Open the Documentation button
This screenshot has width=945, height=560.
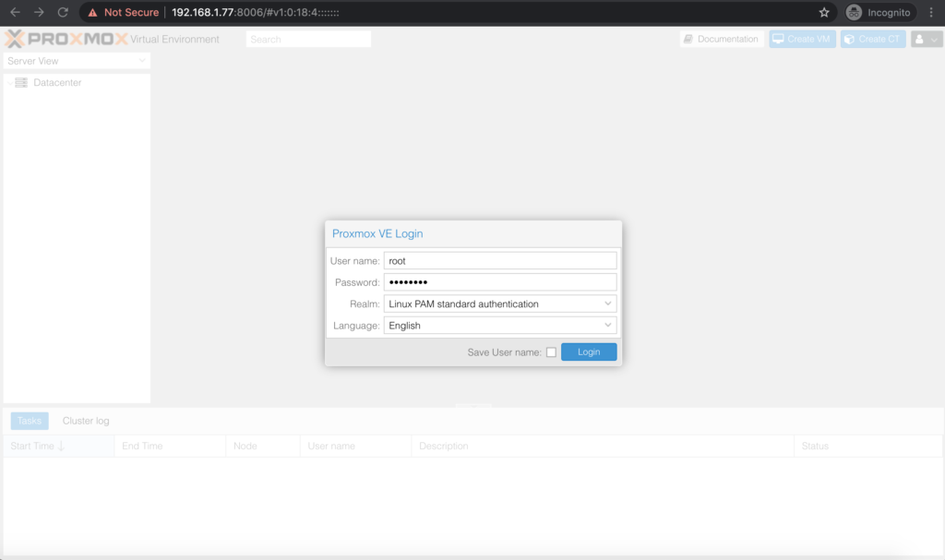[722, 39]
